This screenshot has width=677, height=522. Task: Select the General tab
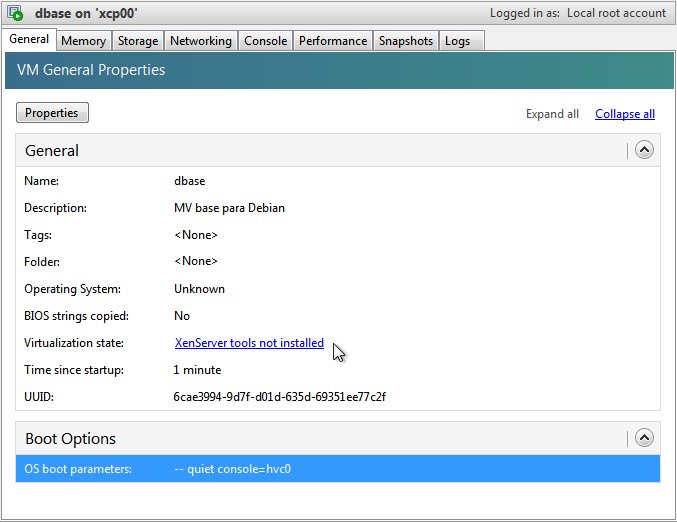pos(29,39)
